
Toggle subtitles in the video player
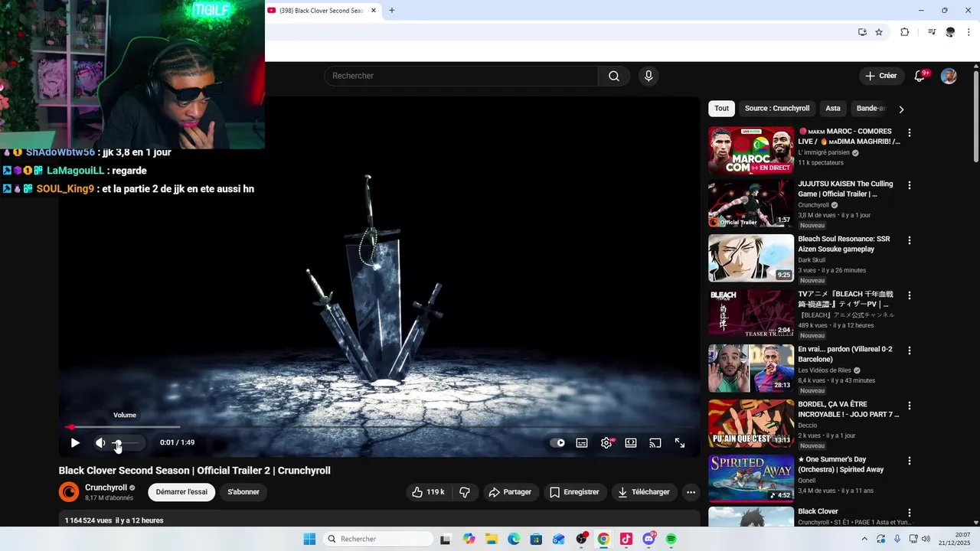582,443
